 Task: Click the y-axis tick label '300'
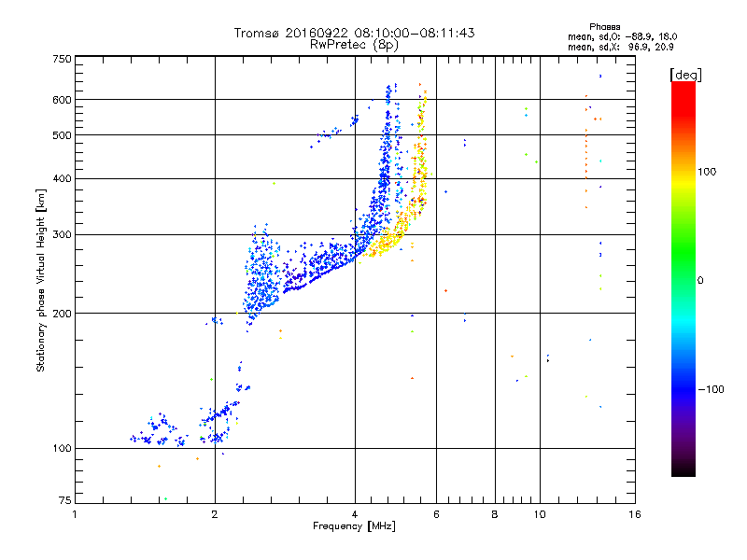tap(62, 235)
